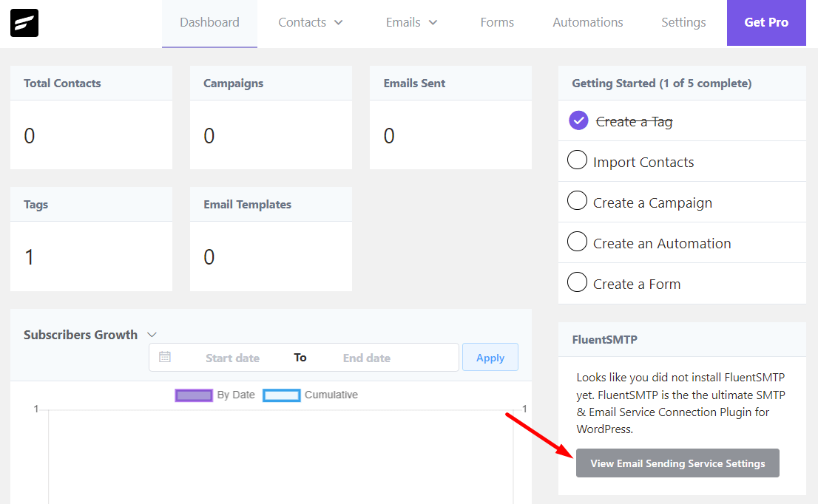Click the Cumulative legend label
The height and width of the screenshot is (504, 818).
(331, 395)
